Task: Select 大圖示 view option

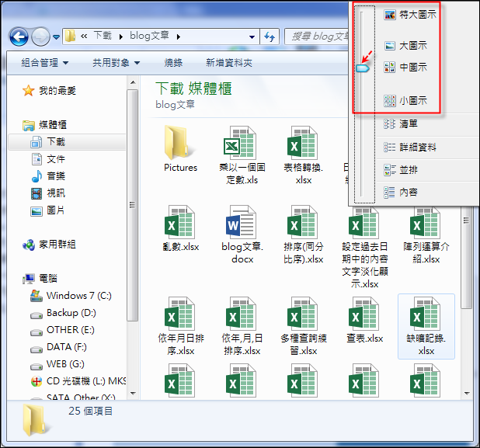Action: click(405, 46)
